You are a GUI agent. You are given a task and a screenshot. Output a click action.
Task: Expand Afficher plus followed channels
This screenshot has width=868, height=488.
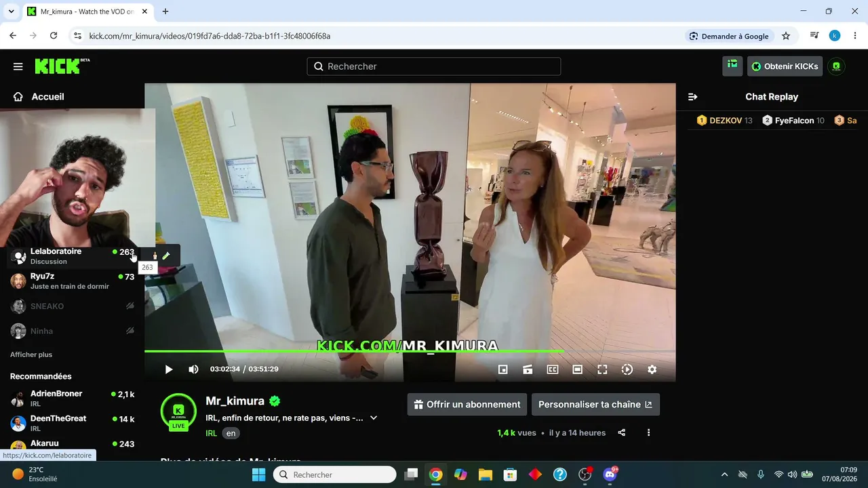coord(31,354)
